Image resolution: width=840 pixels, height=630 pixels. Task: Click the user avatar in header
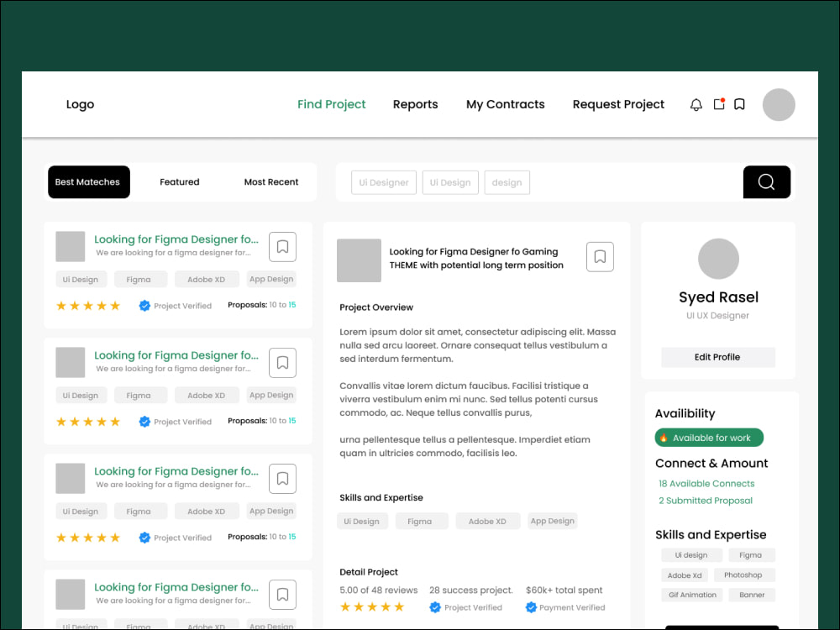click(779, 104)
